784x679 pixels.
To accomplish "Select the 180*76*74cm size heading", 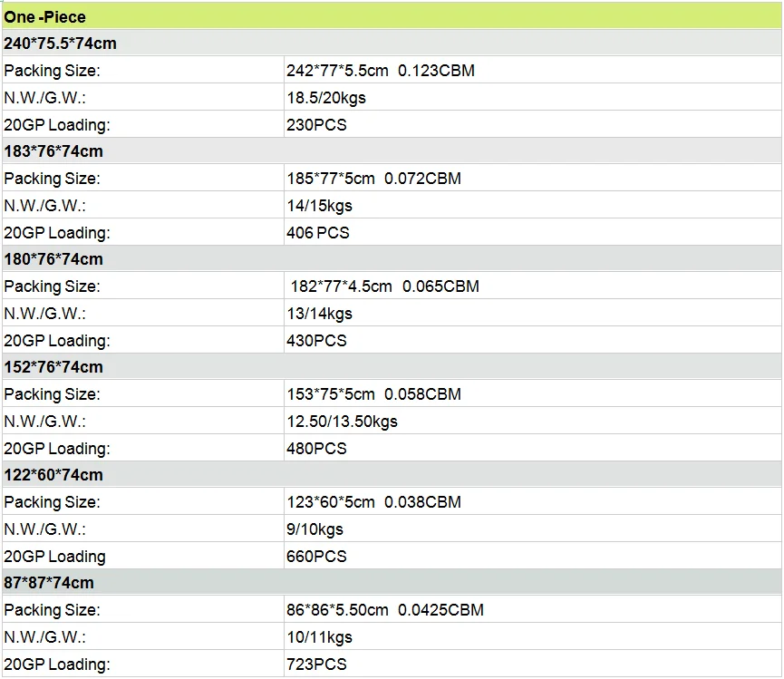I will [x=53, y=259].
